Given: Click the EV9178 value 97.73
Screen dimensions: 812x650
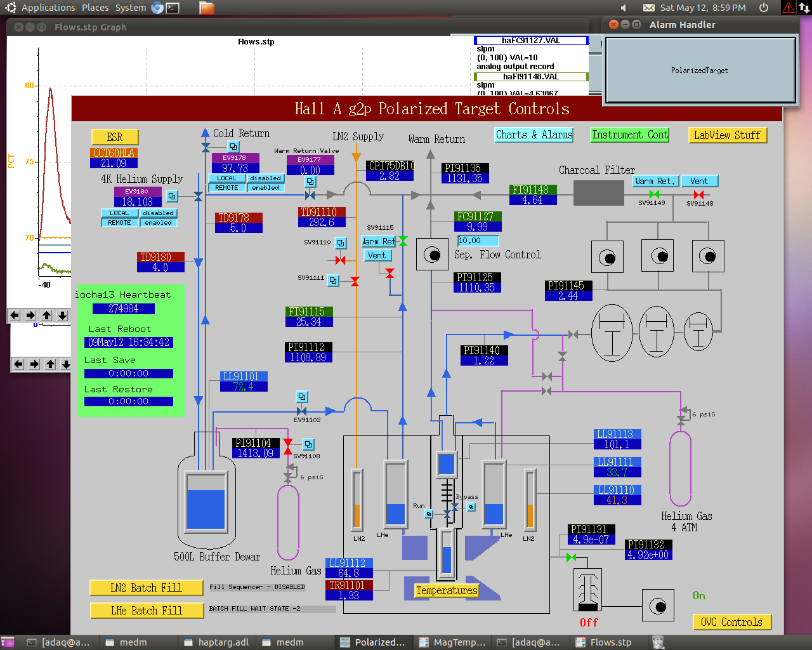Looking at the screenshot, I should point(235,168).
